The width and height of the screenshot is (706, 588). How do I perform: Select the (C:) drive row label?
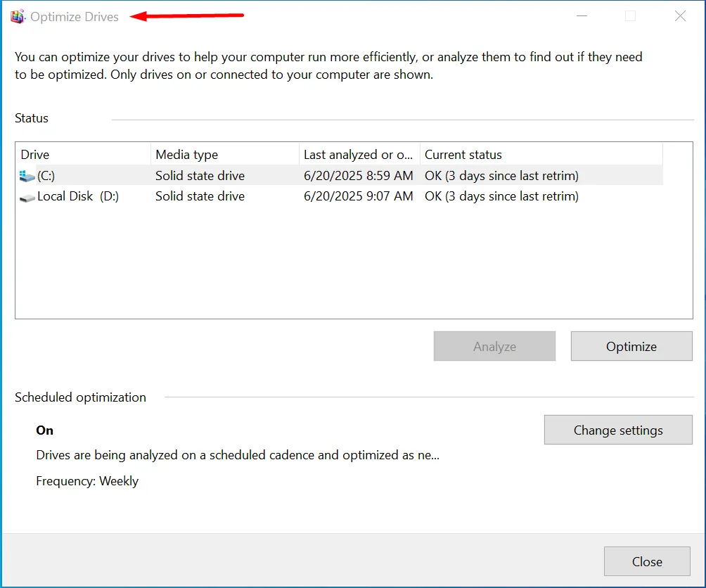[x=46, y=176]
